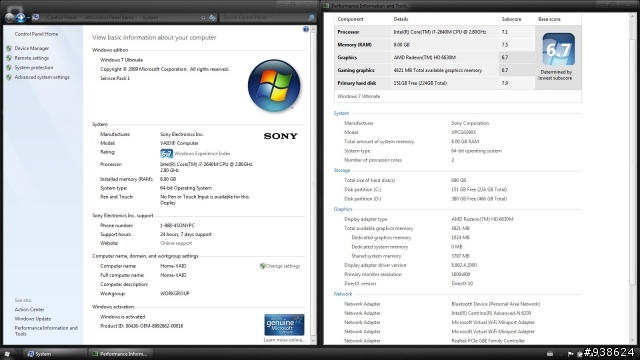
Task: Switch to System taskbar button
Action: pyautogui.click(x=54, y=354)
